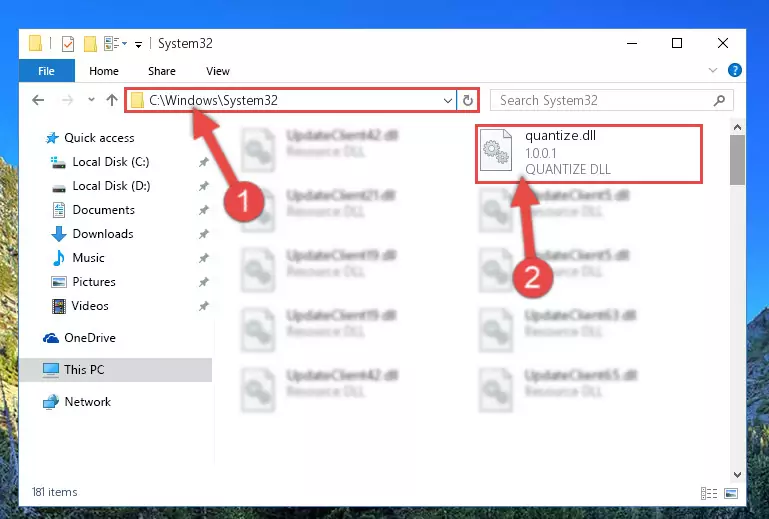Go back with the left arrow

(x=38, y=100)
